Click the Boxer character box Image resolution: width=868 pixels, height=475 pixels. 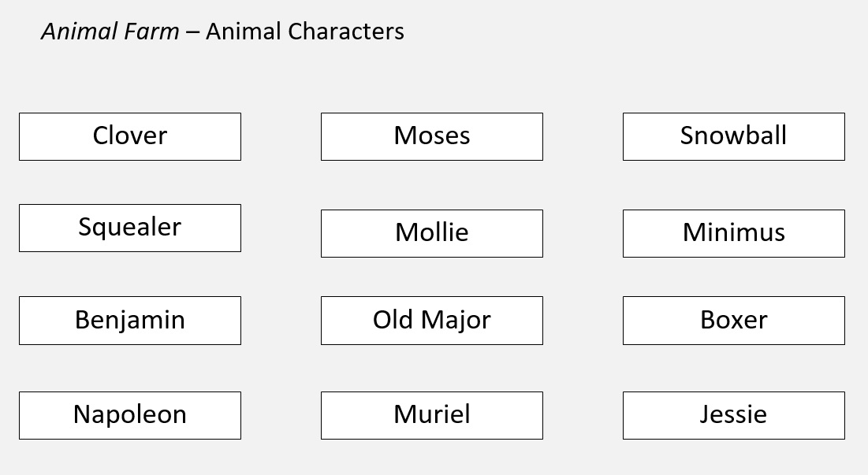[733, 321]
